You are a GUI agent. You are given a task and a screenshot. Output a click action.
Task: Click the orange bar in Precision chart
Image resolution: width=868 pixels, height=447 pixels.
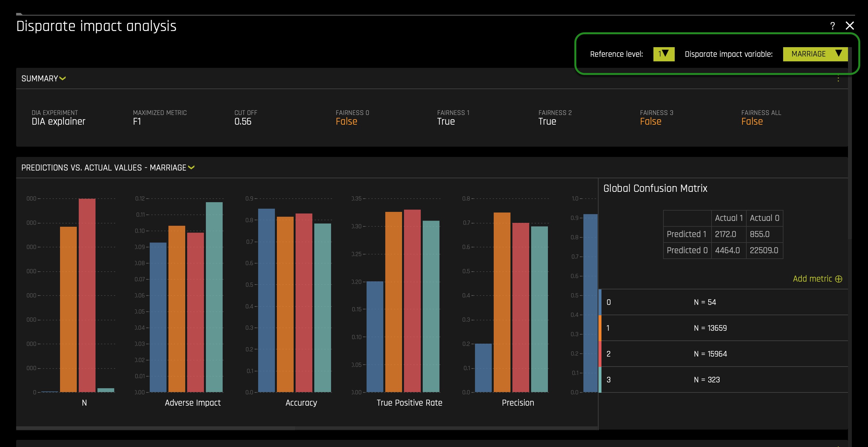coord(502,302)
